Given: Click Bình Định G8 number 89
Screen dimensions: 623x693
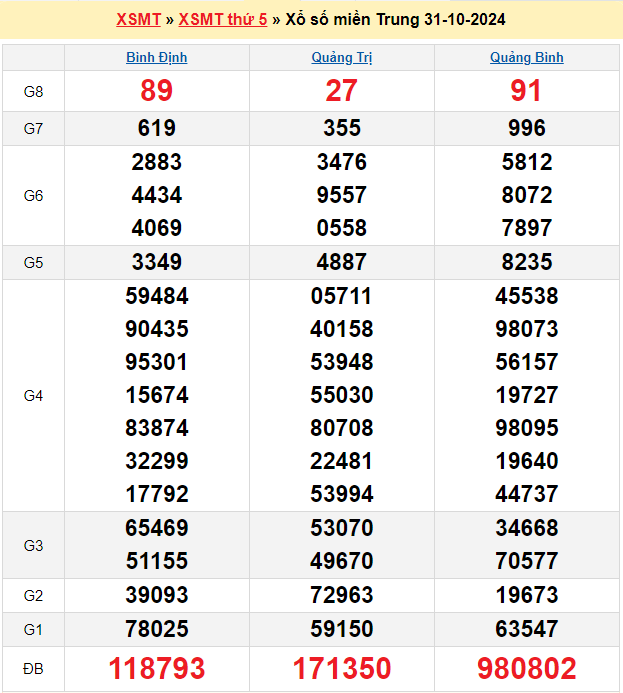Looking at the screenshot, I should pyautogui.click(x=156, y=91).
